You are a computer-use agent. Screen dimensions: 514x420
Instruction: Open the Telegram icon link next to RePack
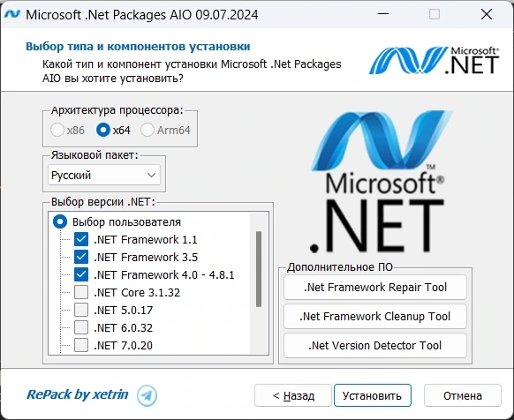(x=147, y=395)
